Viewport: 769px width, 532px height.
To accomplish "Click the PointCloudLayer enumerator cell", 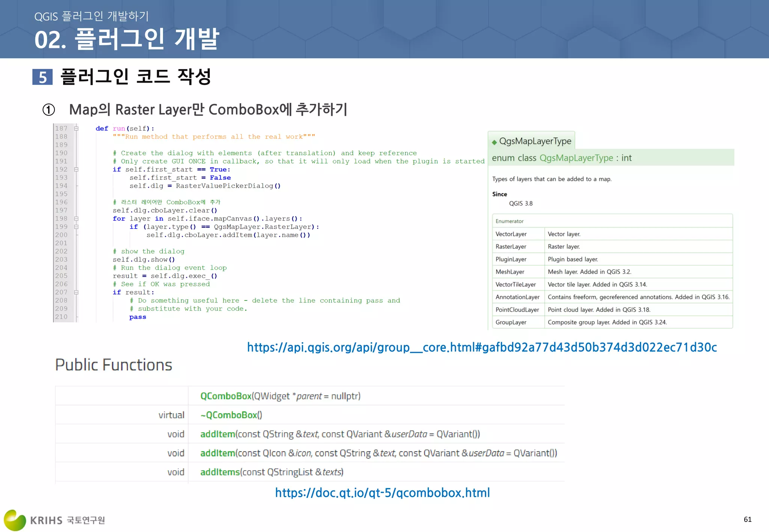I will click(x=518, y=310).
